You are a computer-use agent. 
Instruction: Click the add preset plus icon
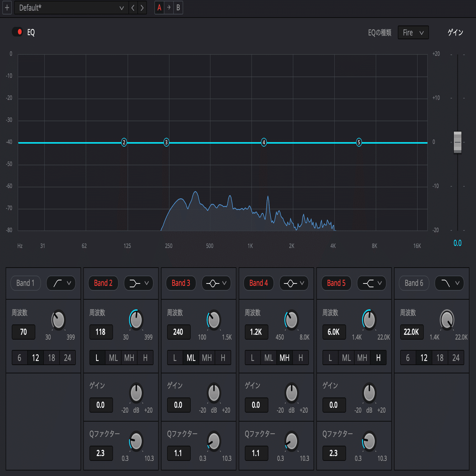7,8
